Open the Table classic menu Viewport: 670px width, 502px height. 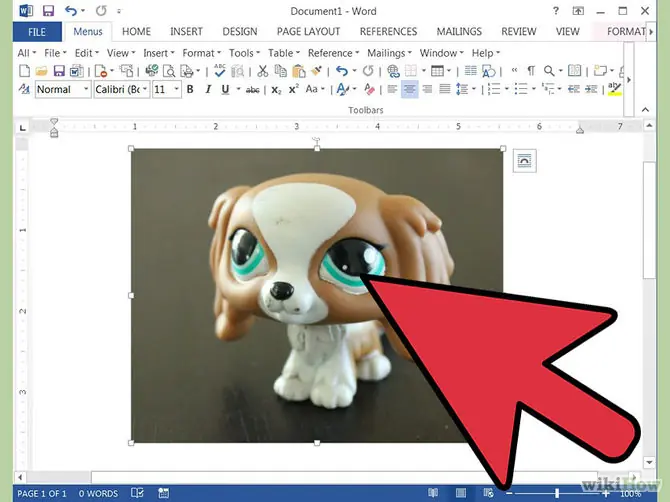(284, 53)
